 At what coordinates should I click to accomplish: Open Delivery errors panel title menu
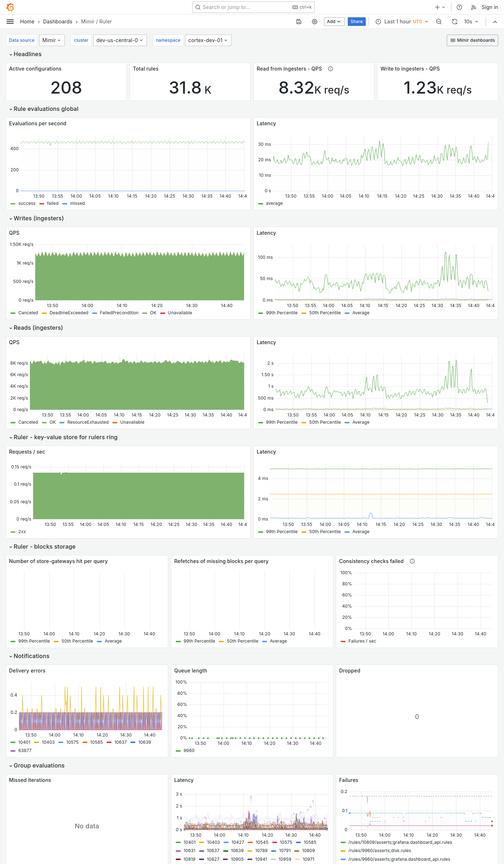pos(27,671)
